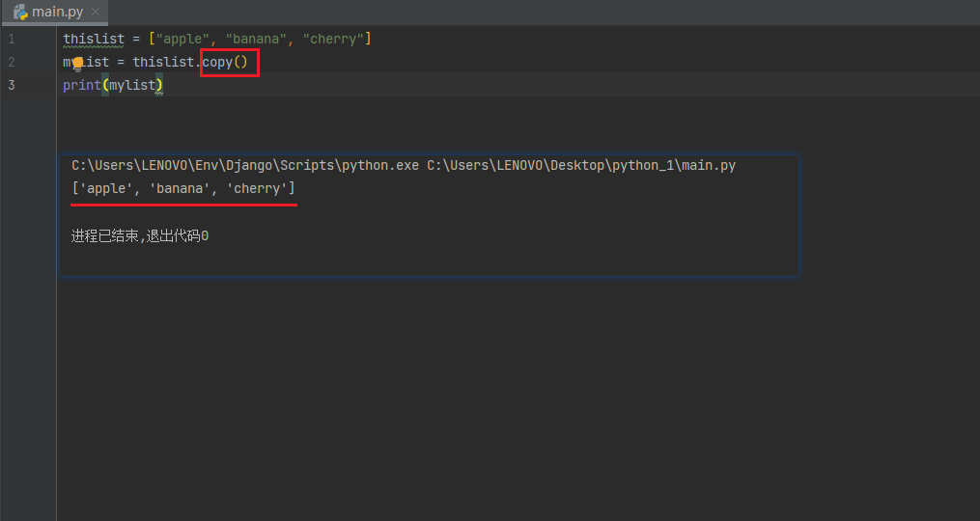
Task: Click the "banana" string in line 1
Action: [x=256, y=39]
